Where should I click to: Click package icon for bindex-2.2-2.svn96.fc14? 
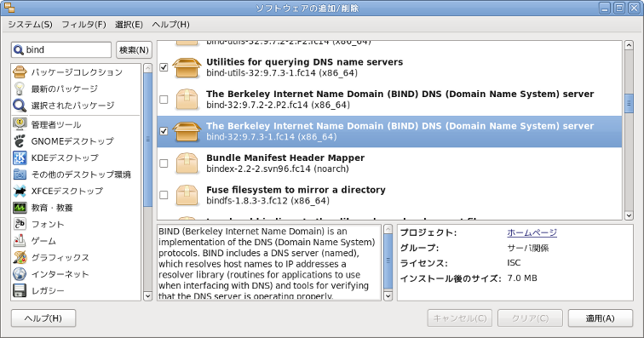pyautogui.click(x=187, y=163)
